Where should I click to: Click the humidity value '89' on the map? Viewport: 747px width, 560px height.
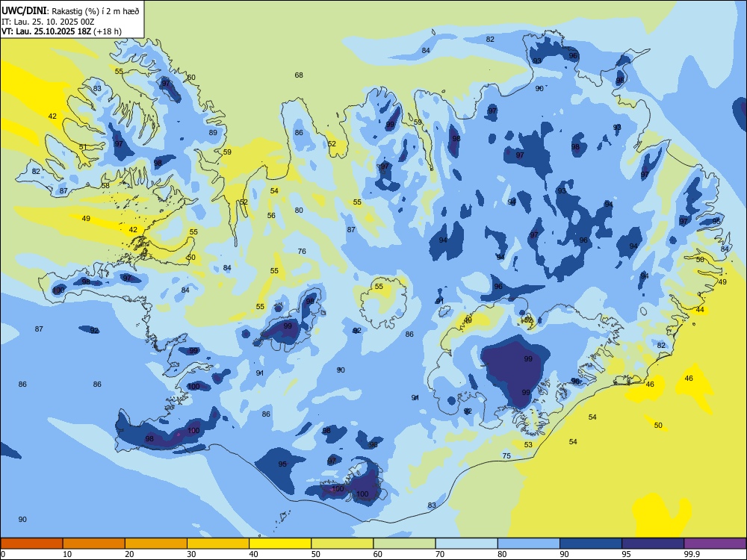pyautogui.click(x=213, y=132)
